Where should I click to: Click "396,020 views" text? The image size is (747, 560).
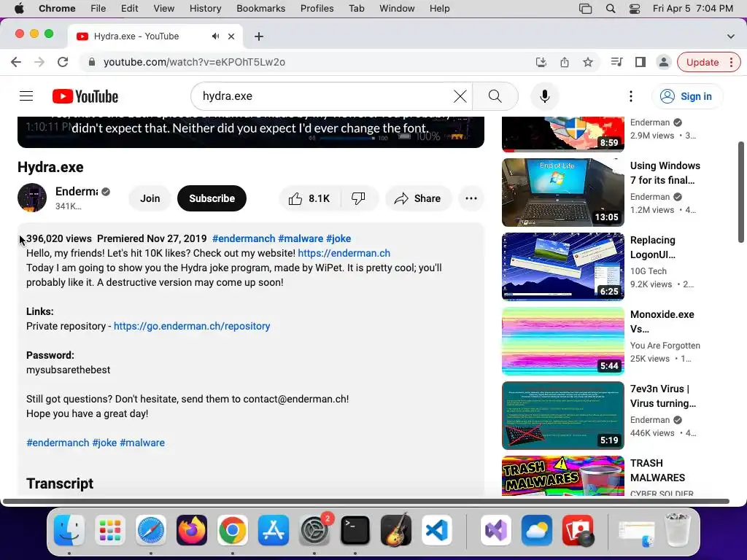(58, 238)
